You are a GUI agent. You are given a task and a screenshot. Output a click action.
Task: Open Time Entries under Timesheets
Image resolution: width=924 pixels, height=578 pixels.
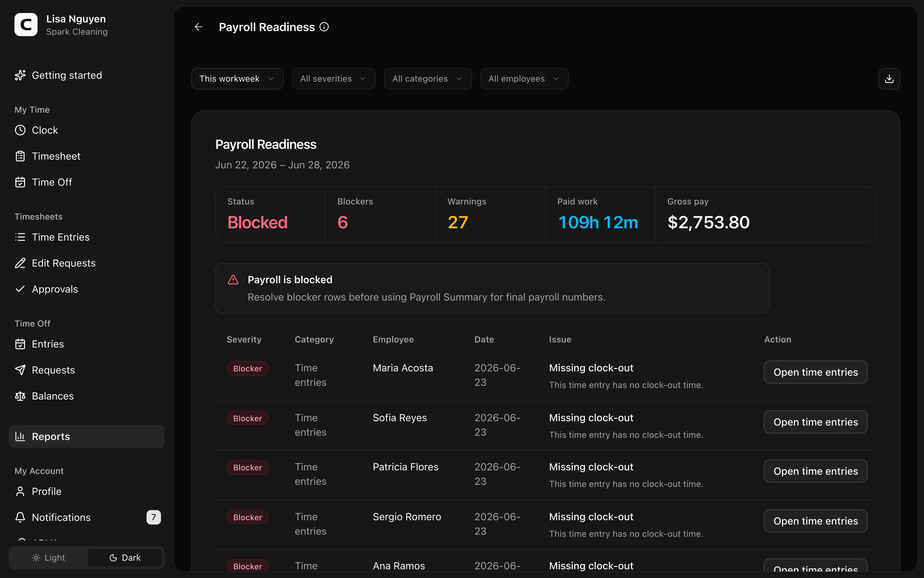pyautogui.click(x=86, y=237)
